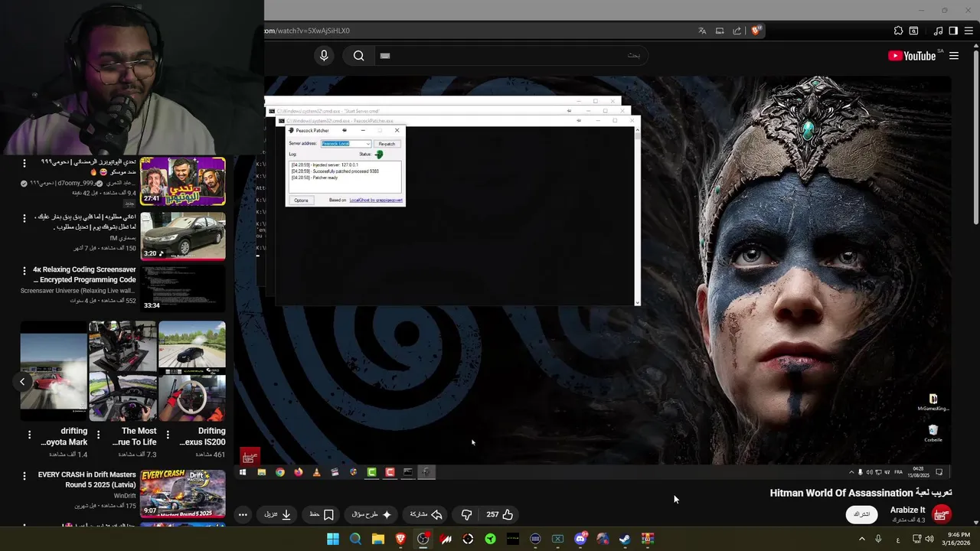Show hidden tray icons chevron
980x551 pixels.
coord(861,539)
